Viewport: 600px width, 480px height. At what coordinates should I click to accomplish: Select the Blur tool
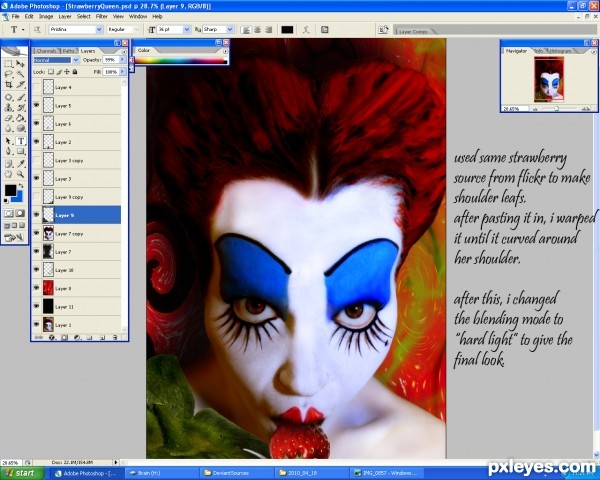point(8,128)
